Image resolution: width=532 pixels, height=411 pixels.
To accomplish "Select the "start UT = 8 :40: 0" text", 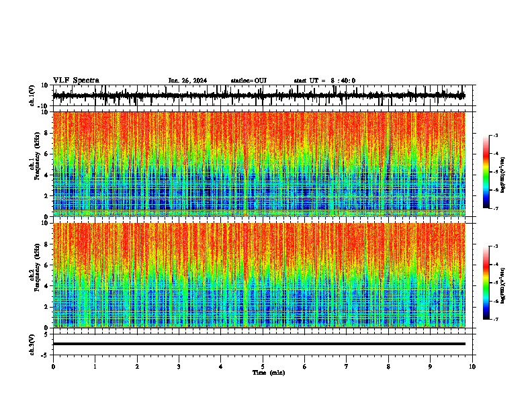I will (324, 81).
